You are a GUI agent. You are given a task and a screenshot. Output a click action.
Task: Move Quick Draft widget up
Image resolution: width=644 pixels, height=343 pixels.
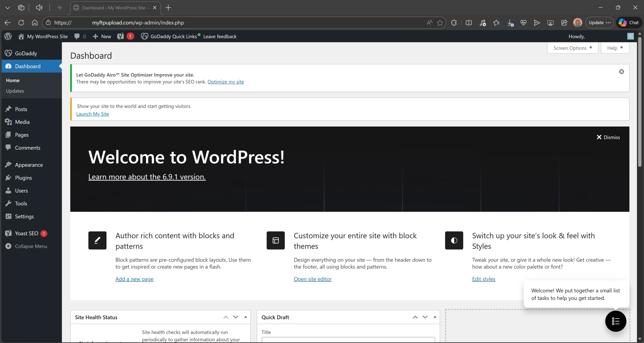click(415, 317)
